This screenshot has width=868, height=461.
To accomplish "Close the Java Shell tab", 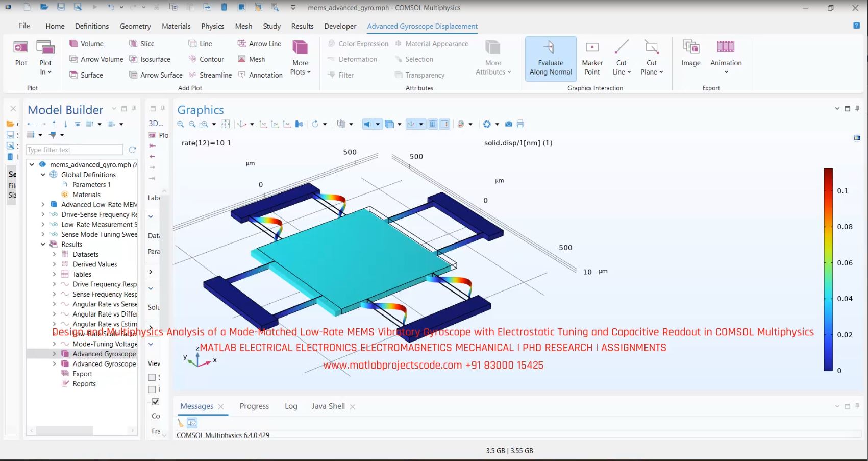I will tap(353, 407).
